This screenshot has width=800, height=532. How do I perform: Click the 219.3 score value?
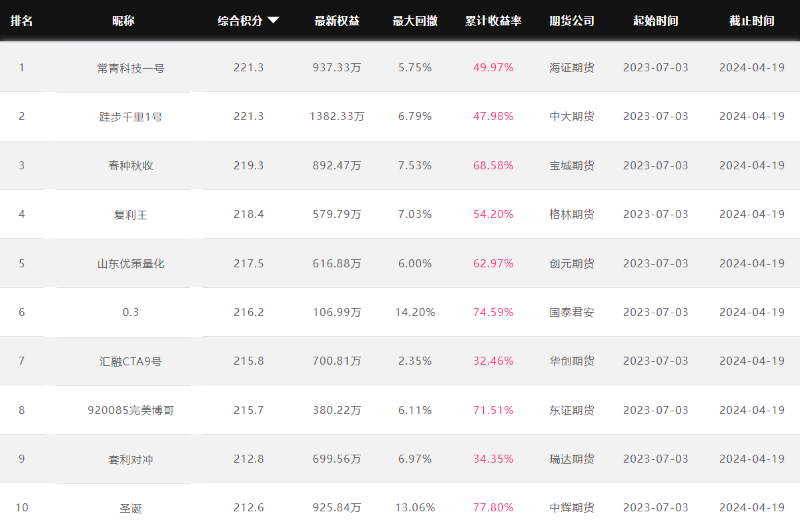[x=248, y=165]
